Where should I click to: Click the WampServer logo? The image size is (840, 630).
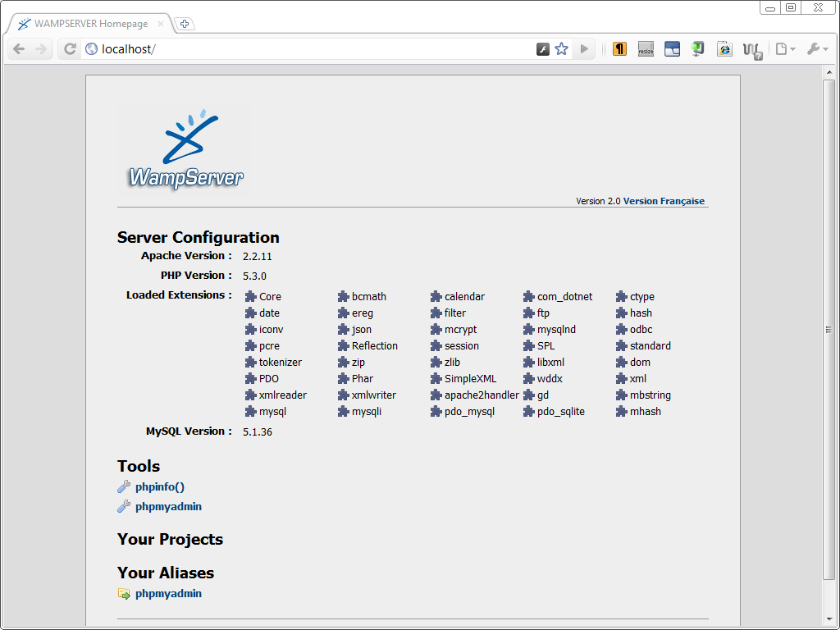185,149
